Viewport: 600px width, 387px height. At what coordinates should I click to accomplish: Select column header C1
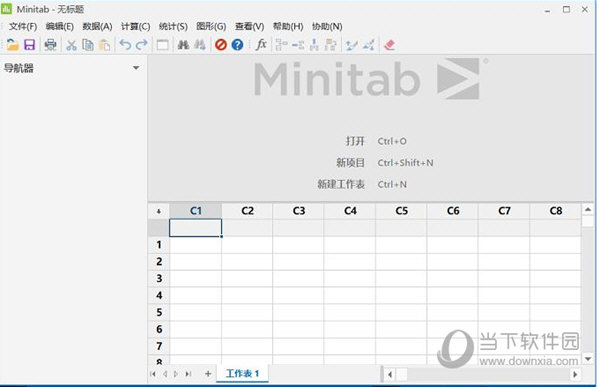(196, 211)
